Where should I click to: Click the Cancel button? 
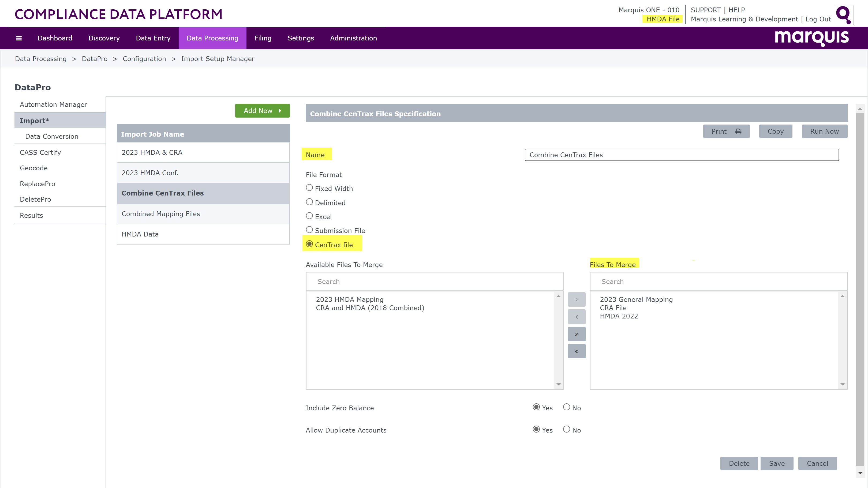[x=817, y=463]
